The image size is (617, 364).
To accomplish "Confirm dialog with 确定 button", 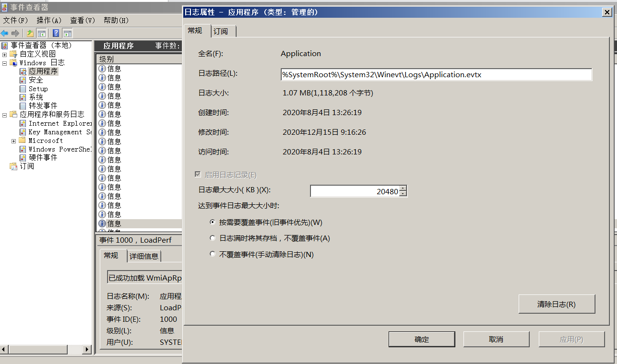I will pos(422,339).
